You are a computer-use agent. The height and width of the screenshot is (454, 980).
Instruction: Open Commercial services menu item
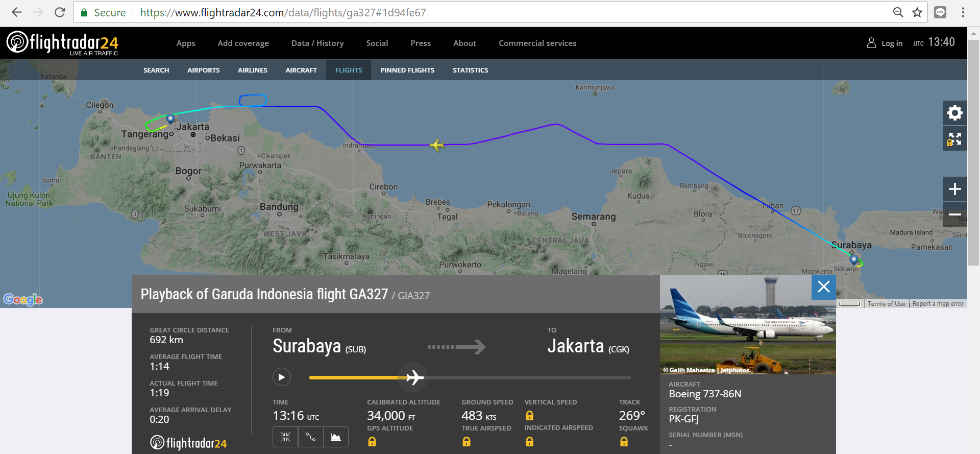pyautogui.click(x=537, y=43)
